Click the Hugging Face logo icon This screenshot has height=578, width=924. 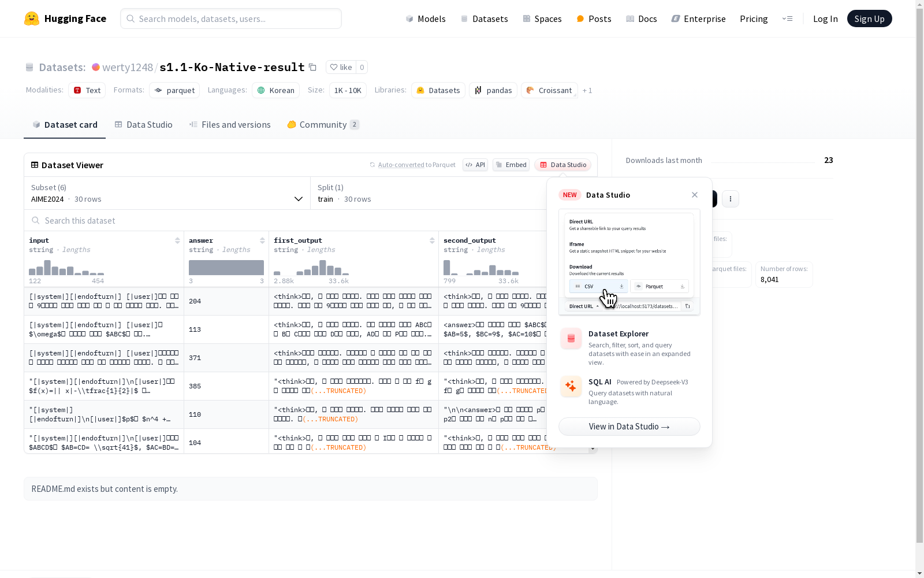click(32, 18)
